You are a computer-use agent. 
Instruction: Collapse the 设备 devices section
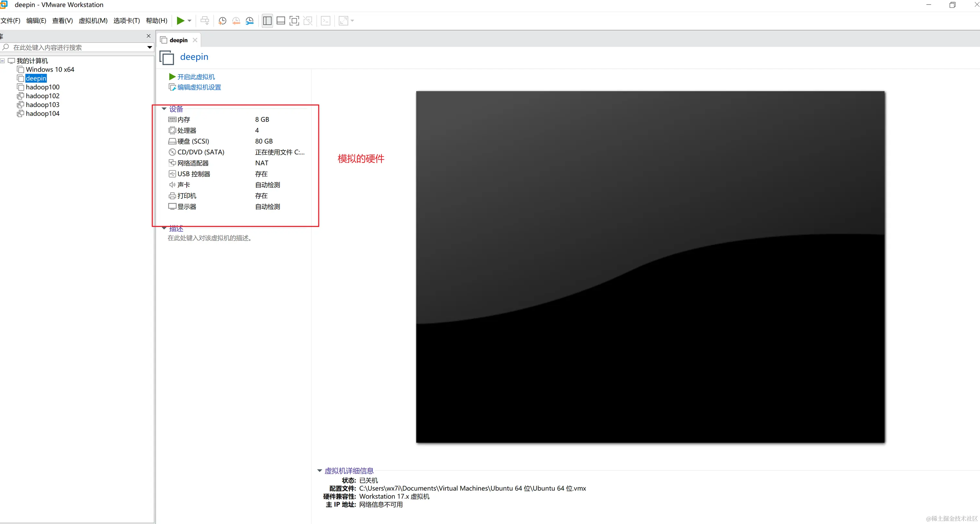[x=164, y=108]
